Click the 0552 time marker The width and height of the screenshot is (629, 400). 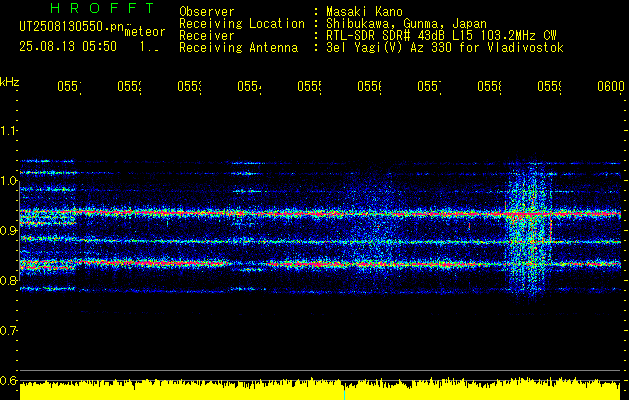[x=129, y=86]
